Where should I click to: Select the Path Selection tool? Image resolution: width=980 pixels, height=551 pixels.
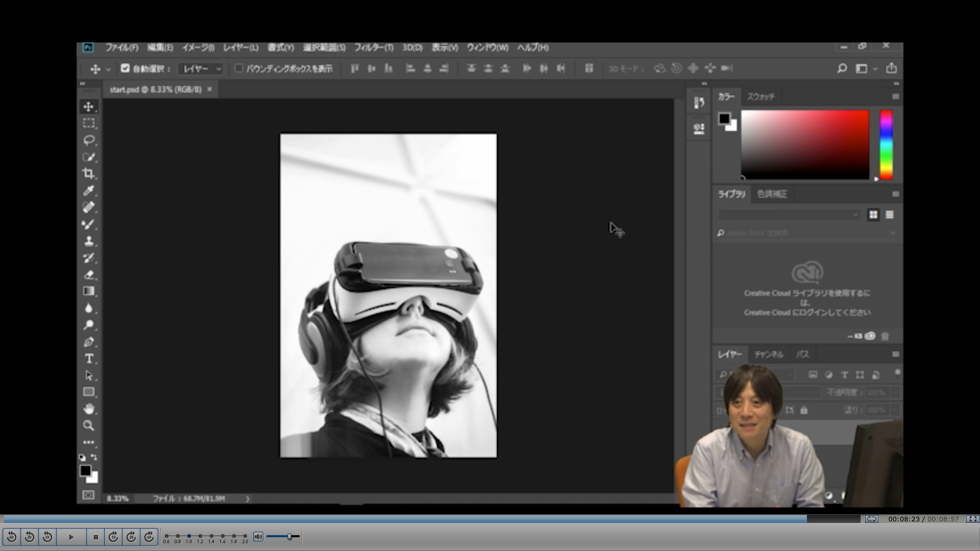[x=89, y=375]
